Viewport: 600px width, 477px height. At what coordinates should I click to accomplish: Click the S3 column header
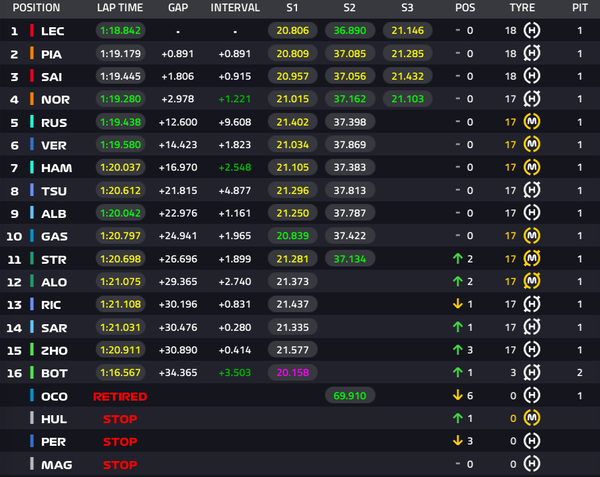click(407, 8)
